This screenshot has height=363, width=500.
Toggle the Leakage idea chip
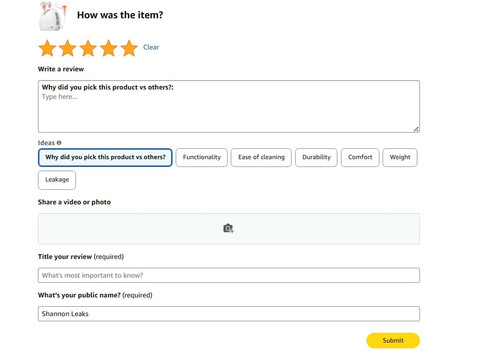[x=57, y=180]
